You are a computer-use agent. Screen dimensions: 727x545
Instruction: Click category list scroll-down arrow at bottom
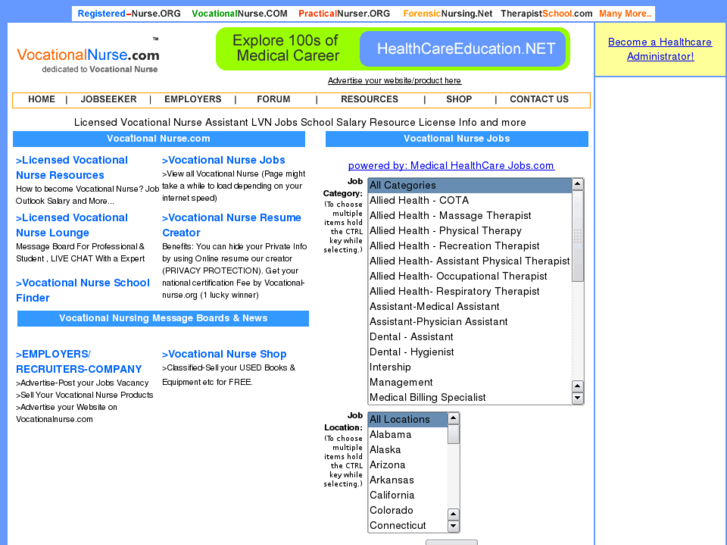click(577, 398)
